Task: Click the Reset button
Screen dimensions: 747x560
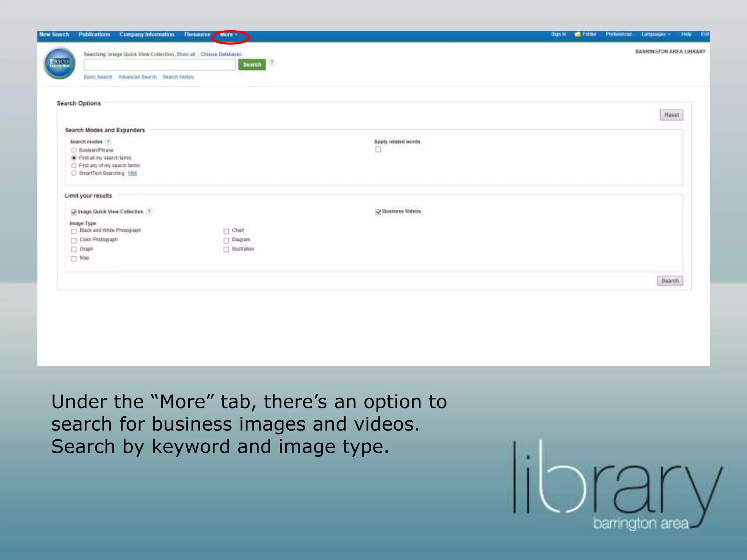Action: click(x=671, y=115)
